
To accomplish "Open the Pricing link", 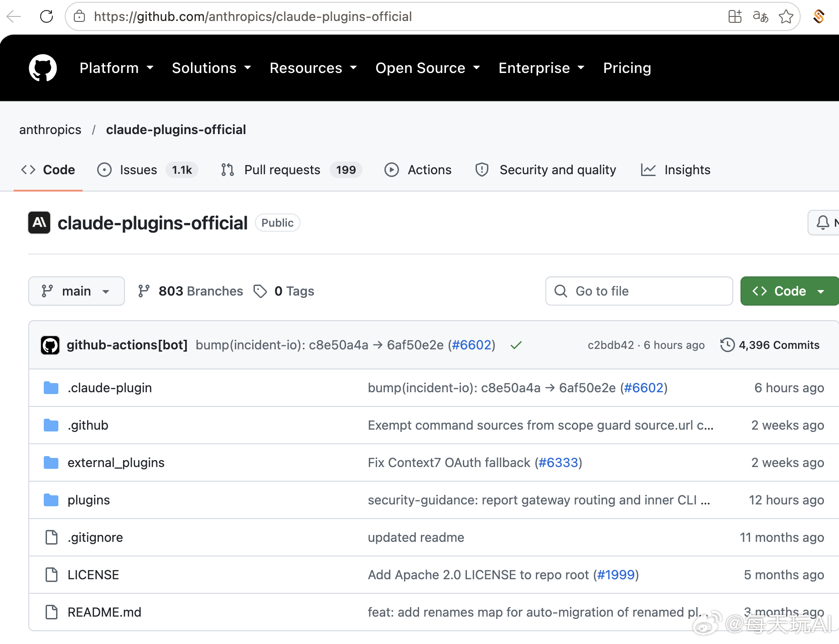I will tap(627, 68).
